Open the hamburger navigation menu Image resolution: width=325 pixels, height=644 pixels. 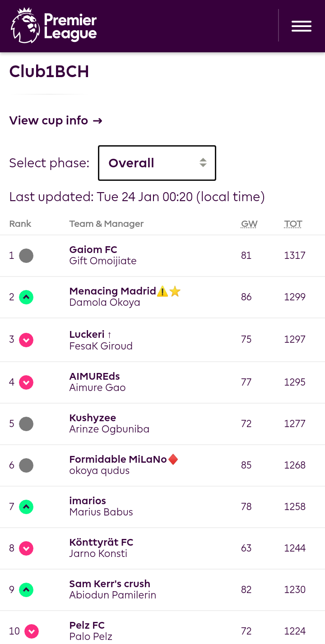tap(302, 26)
